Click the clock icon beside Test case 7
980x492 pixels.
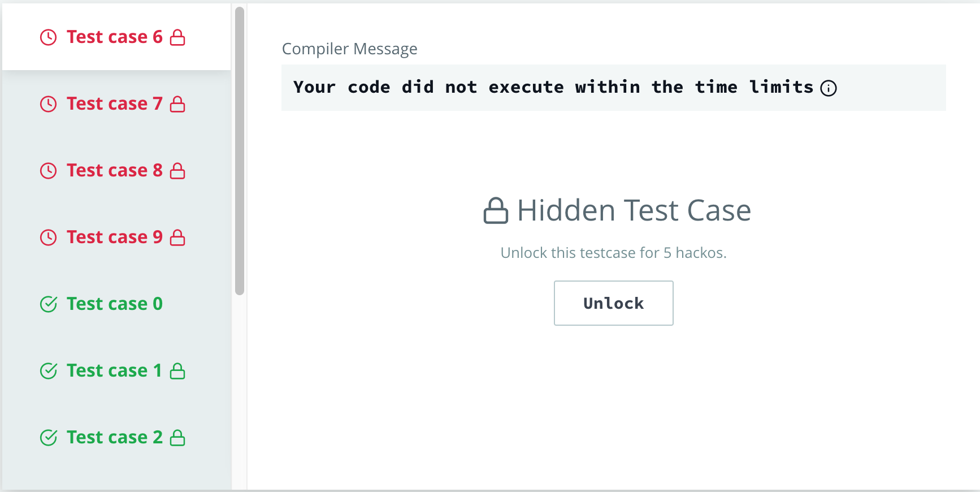point(49,104)
